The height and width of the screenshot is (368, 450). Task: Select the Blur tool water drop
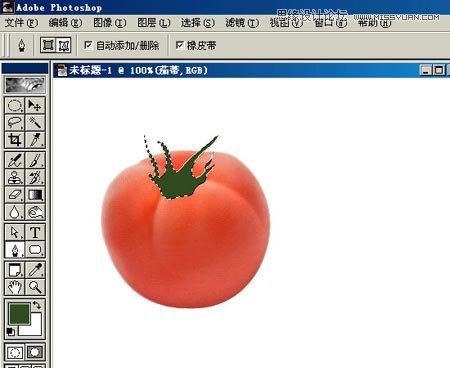coord(15,212)
